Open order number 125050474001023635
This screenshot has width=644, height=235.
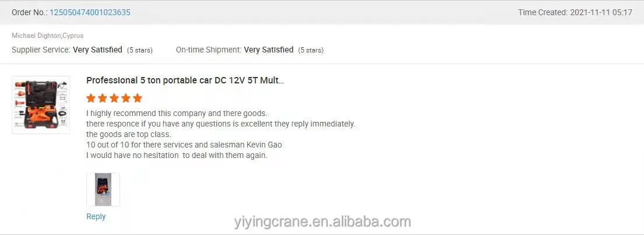pos(90,12)
